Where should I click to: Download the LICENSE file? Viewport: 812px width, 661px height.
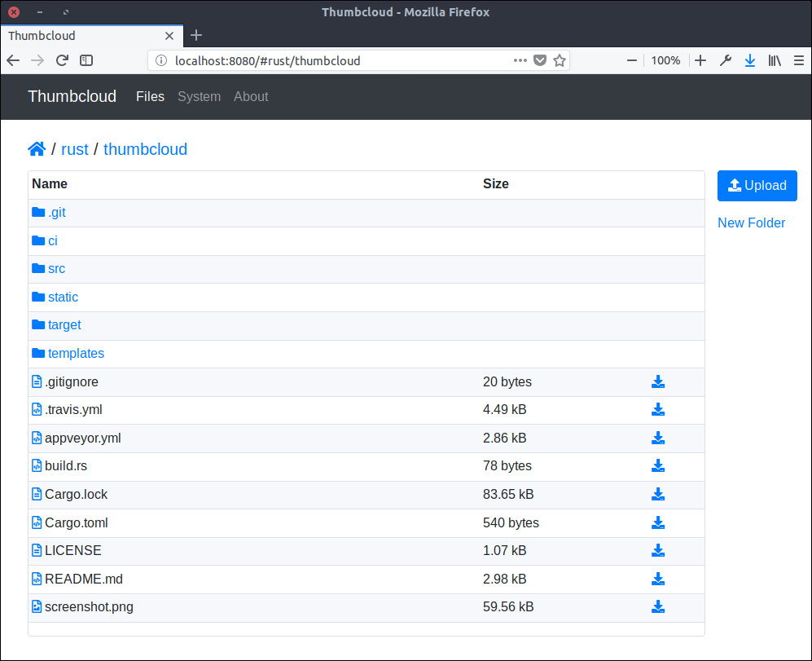point(658,550)
